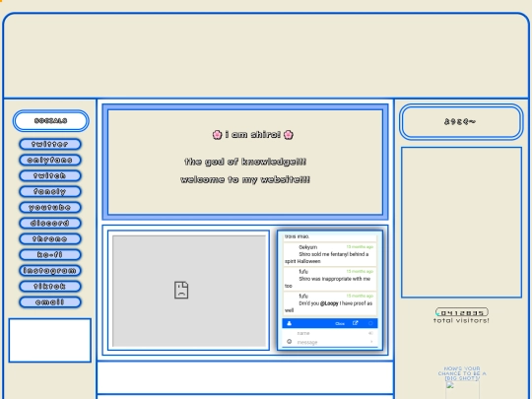Open the fansly link button
This screenshot has height=399, width=532.
coord(50,191)
